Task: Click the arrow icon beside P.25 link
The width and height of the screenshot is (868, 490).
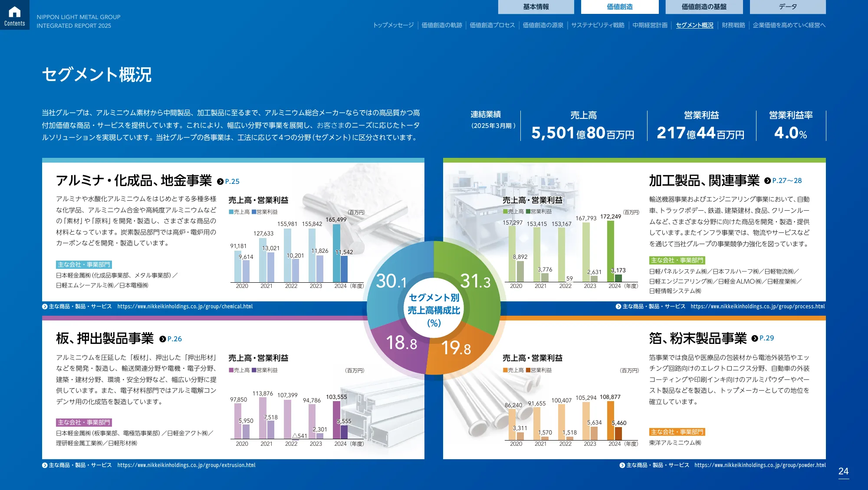Action: click(220, 182)
